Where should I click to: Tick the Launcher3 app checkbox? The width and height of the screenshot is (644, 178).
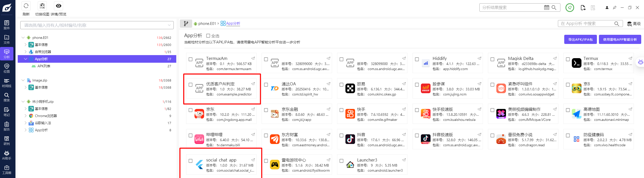[x=341, y=161]
